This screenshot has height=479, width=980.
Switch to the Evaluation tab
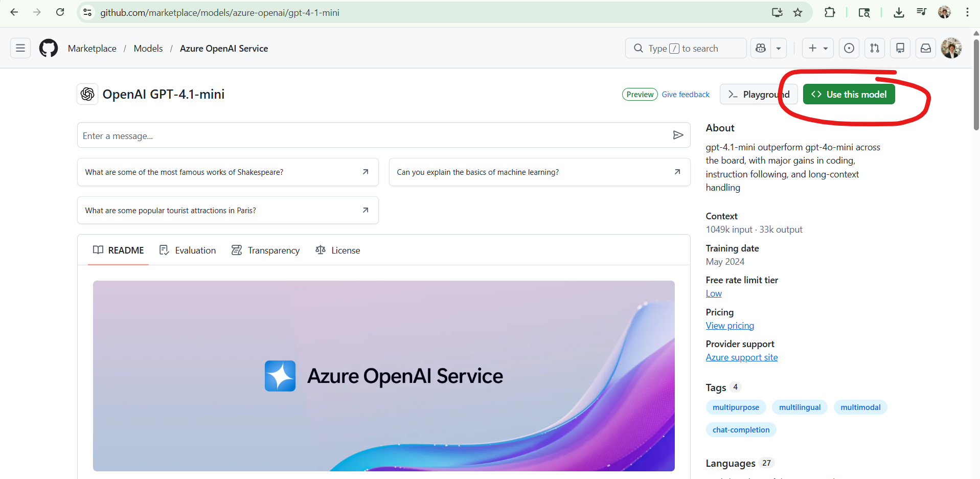coord(188,250)
